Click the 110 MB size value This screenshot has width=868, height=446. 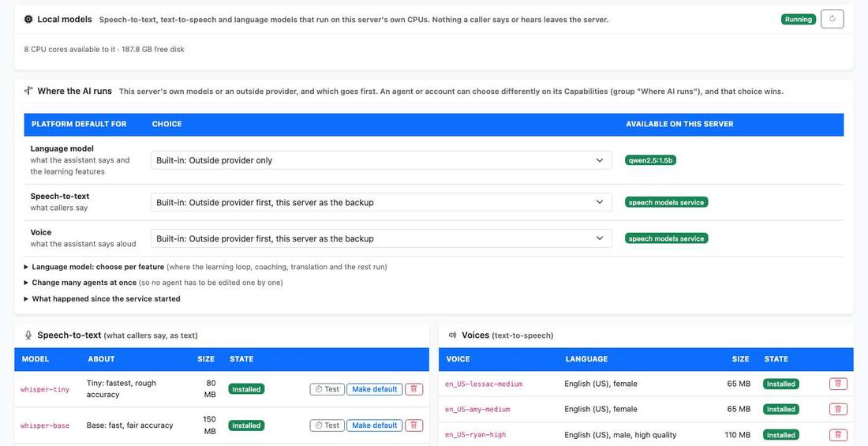tap(735, 435)
